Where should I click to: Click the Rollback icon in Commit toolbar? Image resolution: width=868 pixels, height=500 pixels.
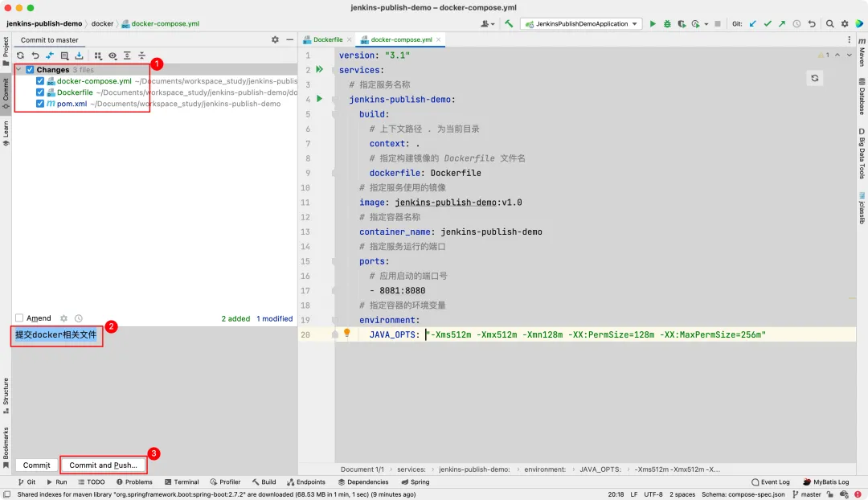[35, 55]
